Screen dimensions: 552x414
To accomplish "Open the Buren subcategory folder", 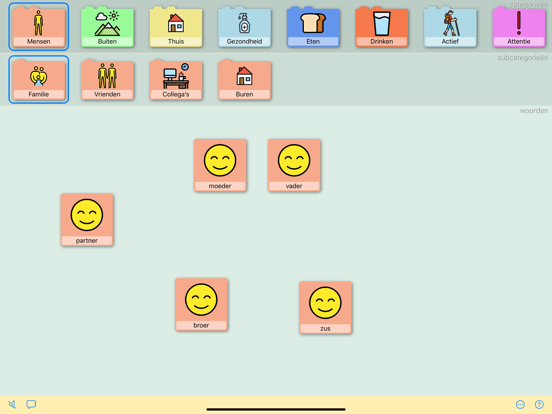I will (x=245, y=80).
